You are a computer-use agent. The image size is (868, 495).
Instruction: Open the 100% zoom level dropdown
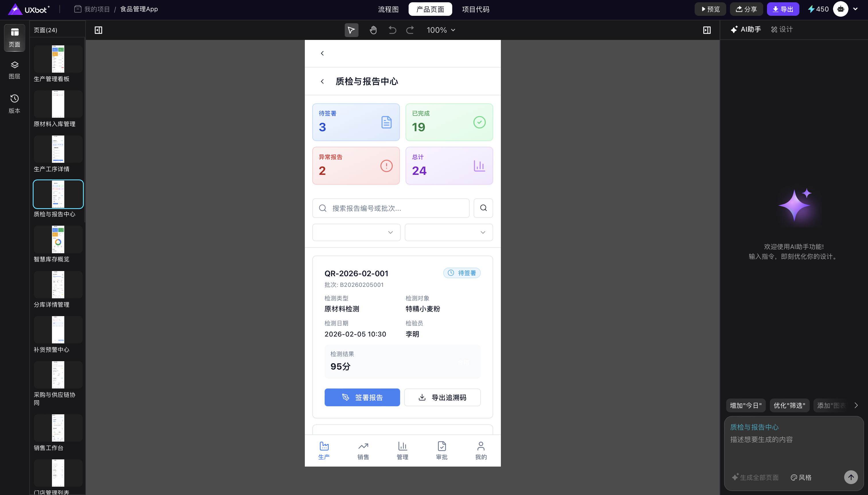pos(441,30)
